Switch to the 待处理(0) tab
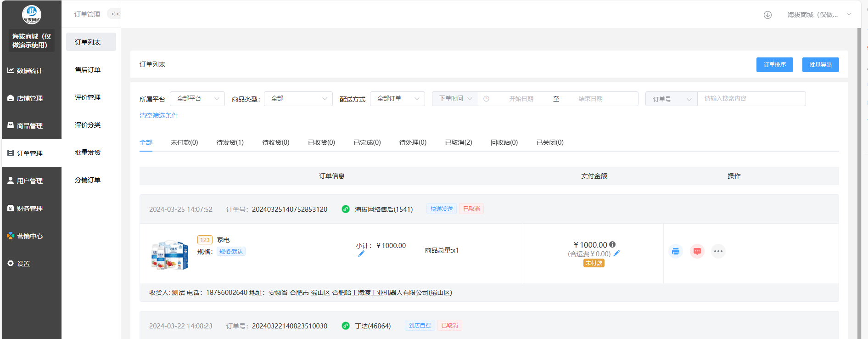868x339 pixels. [413, 142]
